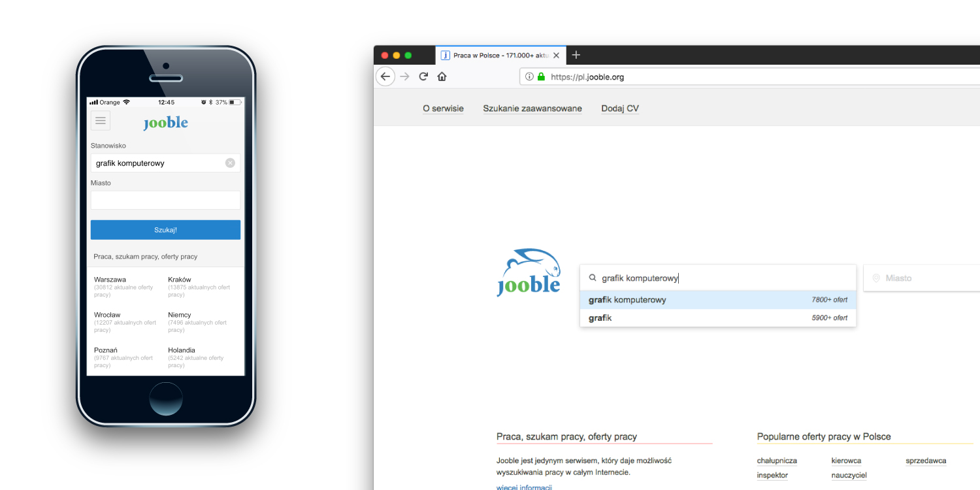Tap Poznań city link on phone

coord(106,350)
